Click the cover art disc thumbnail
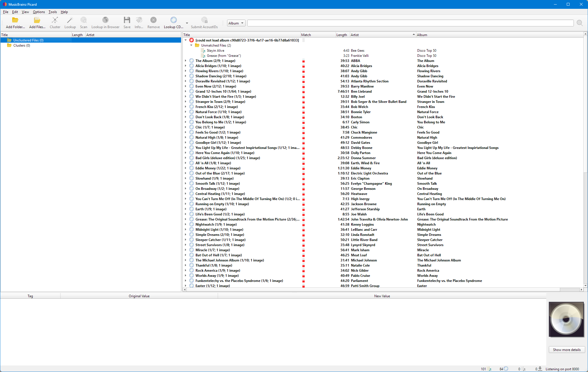Viewport: 588px width, 372px height. (x=566, y=319)
